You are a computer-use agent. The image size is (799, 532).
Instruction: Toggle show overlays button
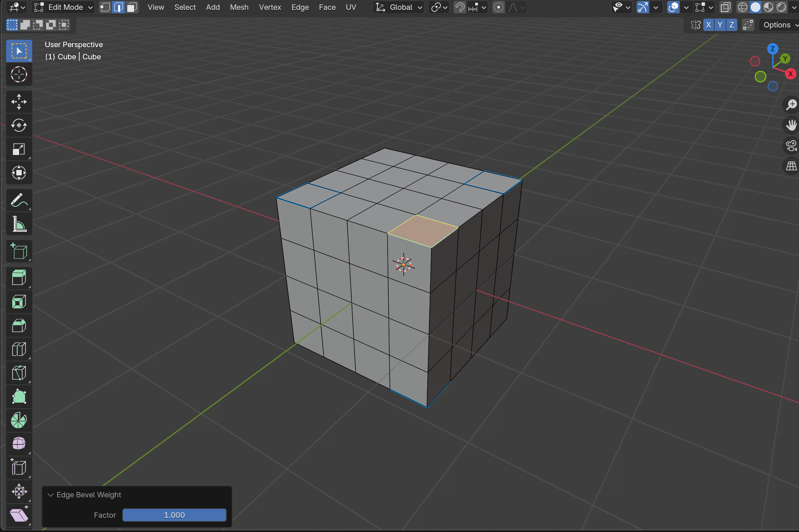[673, 7]
